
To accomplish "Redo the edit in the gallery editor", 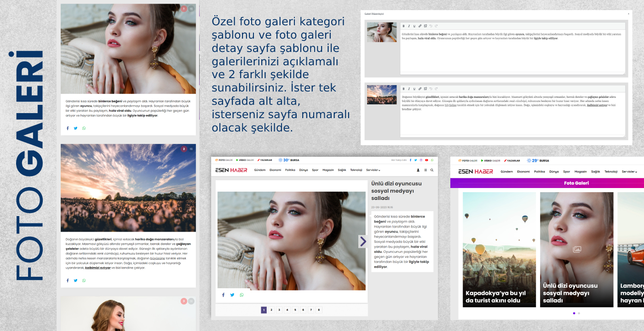I will click(x=436, y=26).
